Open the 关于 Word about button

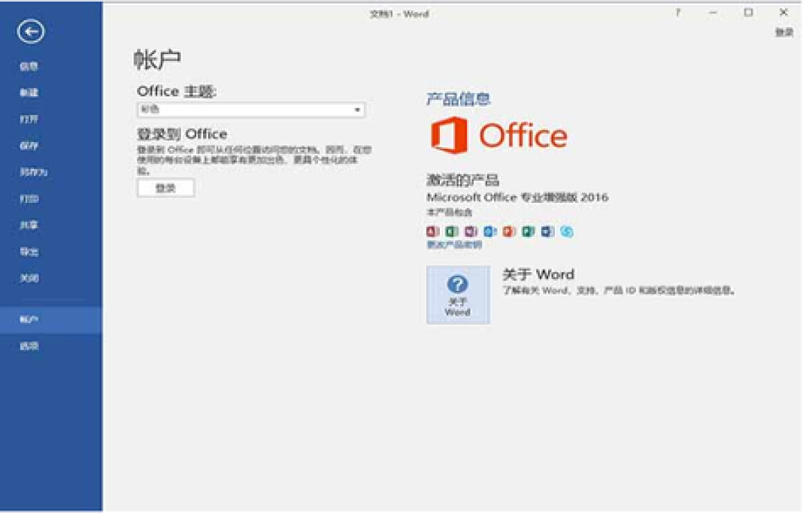(x=458, y=295)
